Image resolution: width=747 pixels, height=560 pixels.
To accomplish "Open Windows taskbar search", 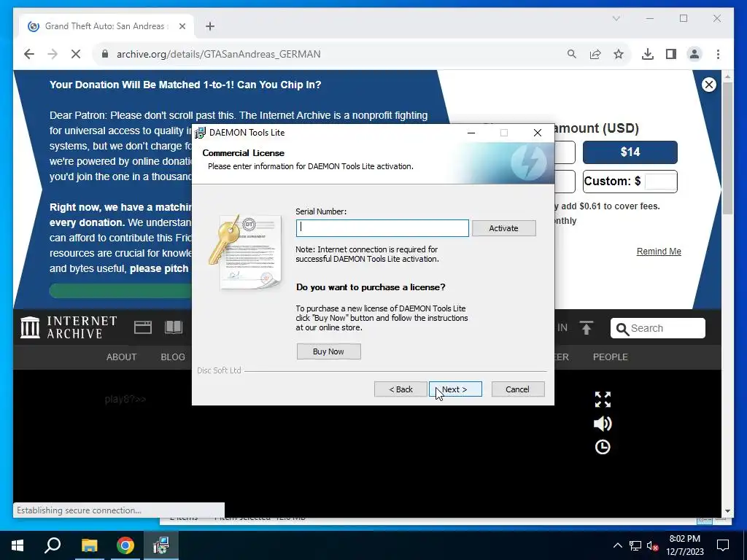I will 53,545.
